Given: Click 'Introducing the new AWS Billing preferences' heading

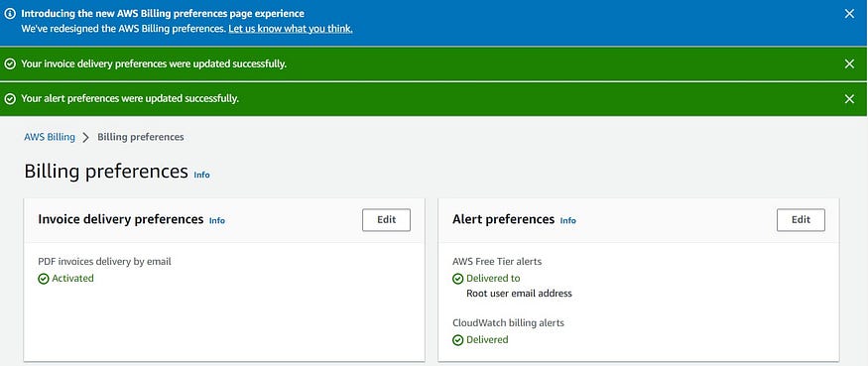Looking at the screenshot, I should tap(163, 13).
